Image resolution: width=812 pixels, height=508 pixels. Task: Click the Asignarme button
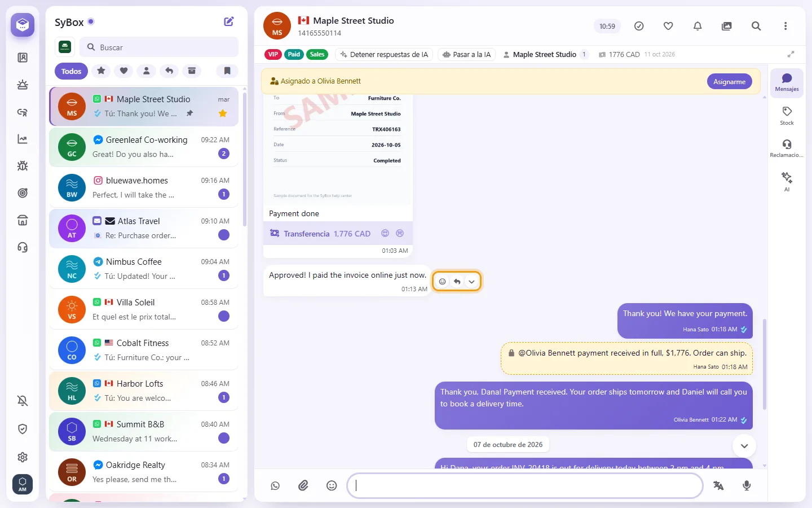730,82
